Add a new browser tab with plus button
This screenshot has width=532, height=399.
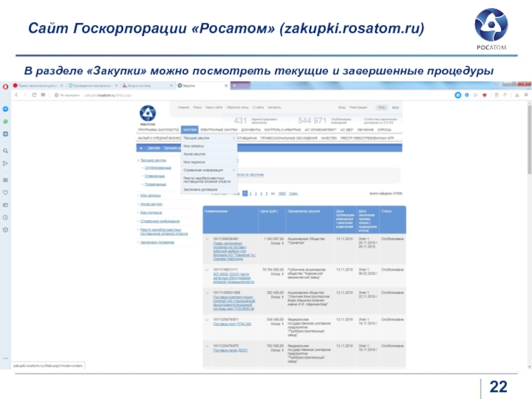pyautogui.click(x=235, y=86)
